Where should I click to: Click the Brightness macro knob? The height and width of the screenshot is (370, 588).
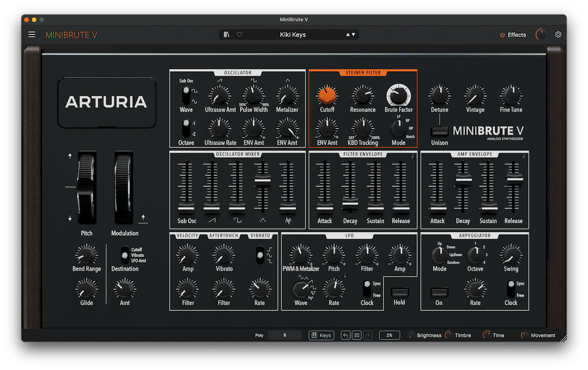412,335
